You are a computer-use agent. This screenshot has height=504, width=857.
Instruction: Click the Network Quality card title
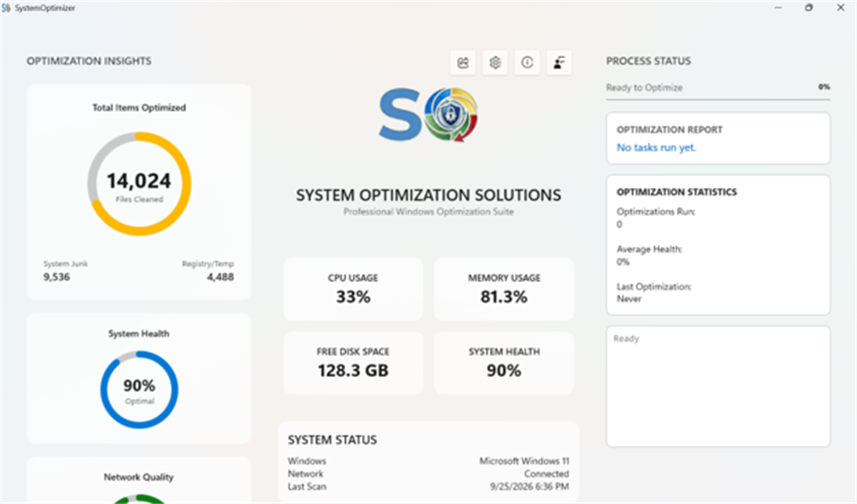[x=139, y=477]
